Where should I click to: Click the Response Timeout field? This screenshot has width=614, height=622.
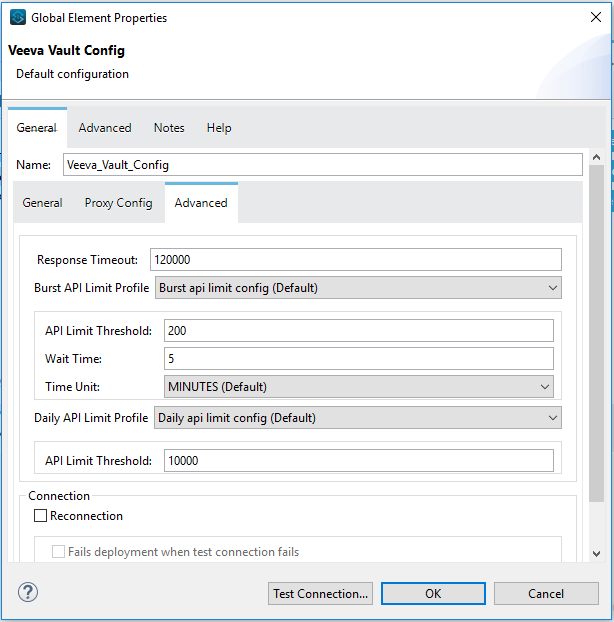click(x=355, y=259)
